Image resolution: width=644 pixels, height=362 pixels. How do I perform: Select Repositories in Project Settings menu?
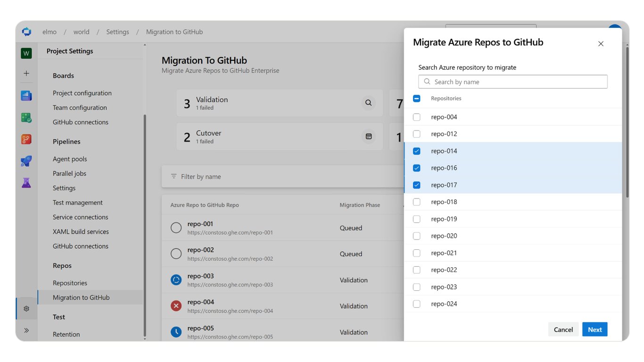point(70,283)
